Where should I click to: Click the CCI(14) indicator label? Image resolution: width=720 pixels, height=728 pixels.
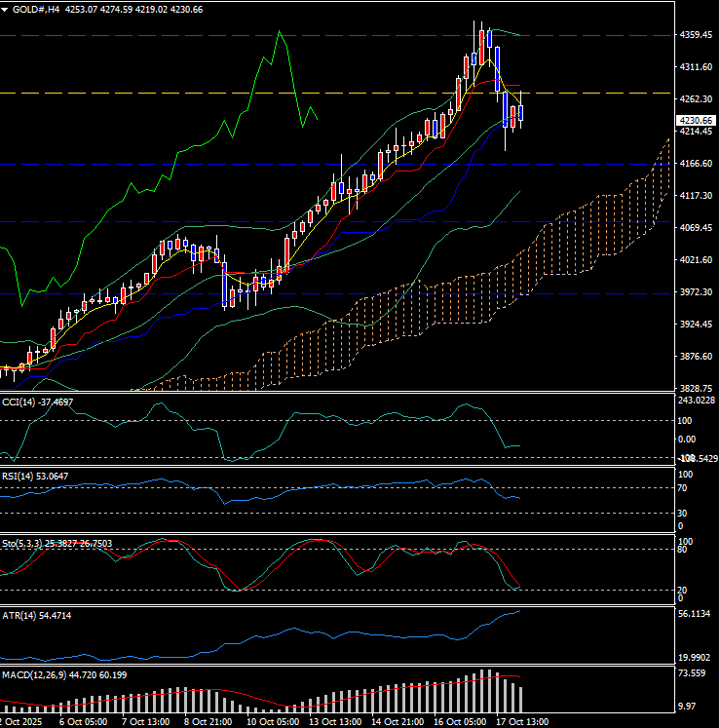click(x=18, y=402)
